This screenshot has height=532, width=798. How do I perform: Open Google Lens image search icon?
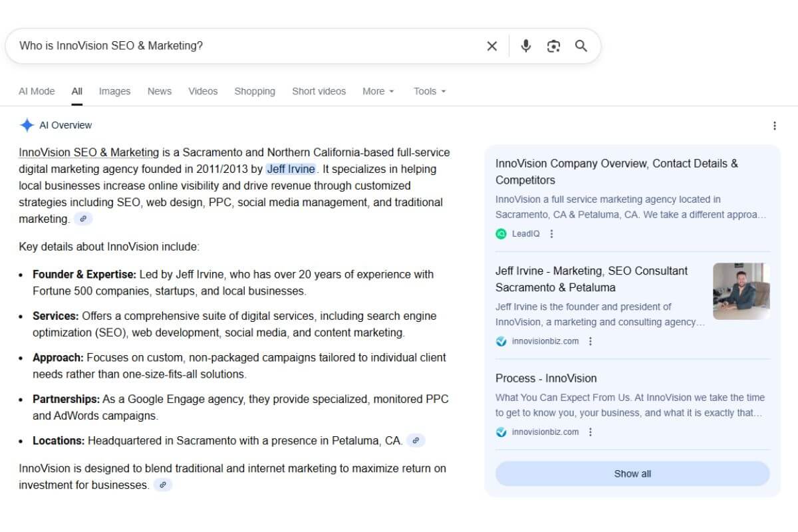click(x=553, y=46)
